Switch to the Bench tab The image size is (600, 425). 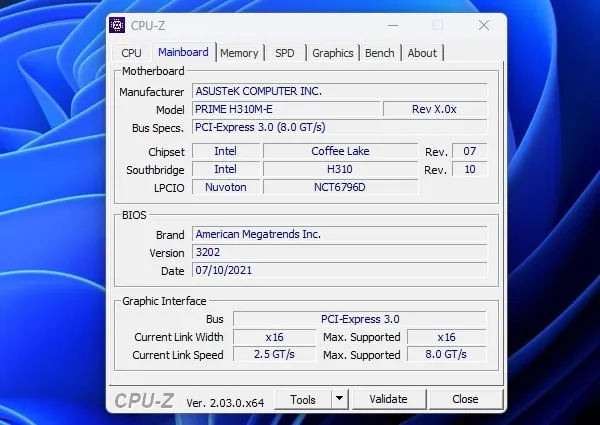pyautogui.click(x=380, y=53)
